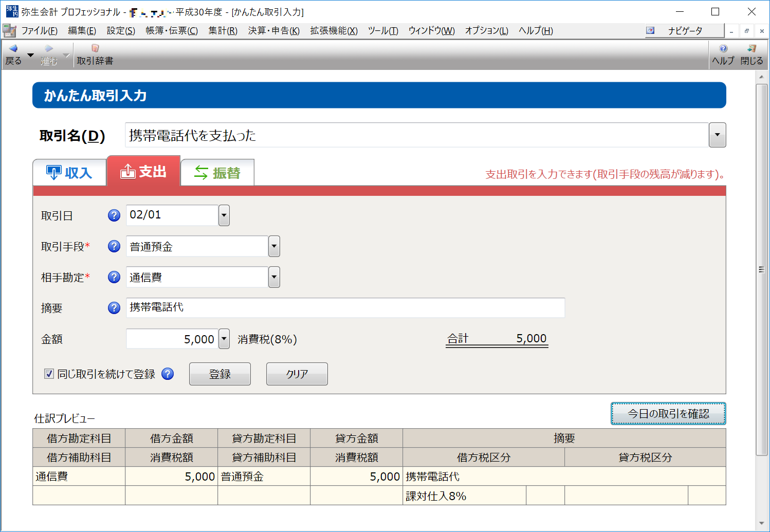The width and height of the screenshot is (770, 532).
Task: Show help for 相手勘定 field
Action: point(114,277)
